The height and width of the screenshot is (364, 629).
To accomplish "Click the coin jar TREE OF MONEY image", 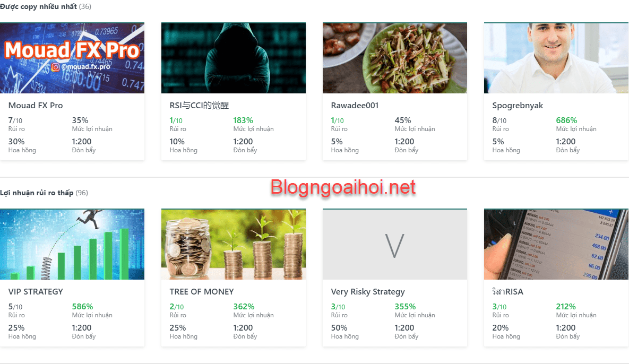I will point(234,245).
